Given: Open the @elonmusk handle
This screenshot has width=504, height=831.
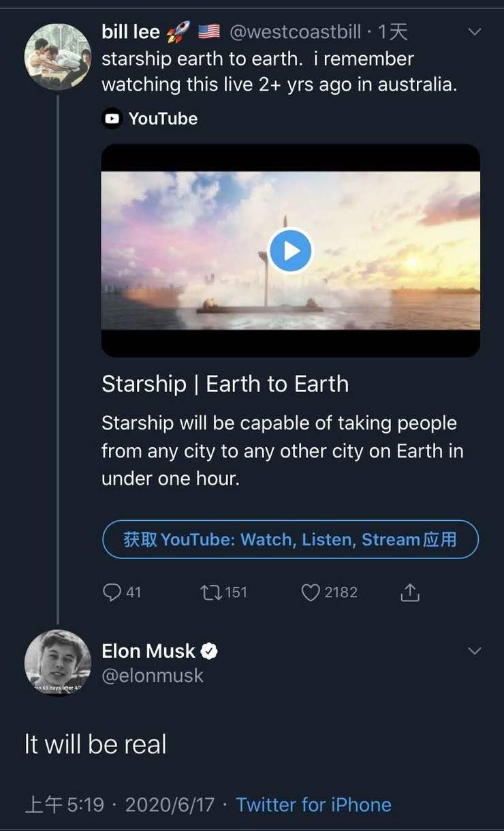Looking at the screenshot, I should (153, 676).
